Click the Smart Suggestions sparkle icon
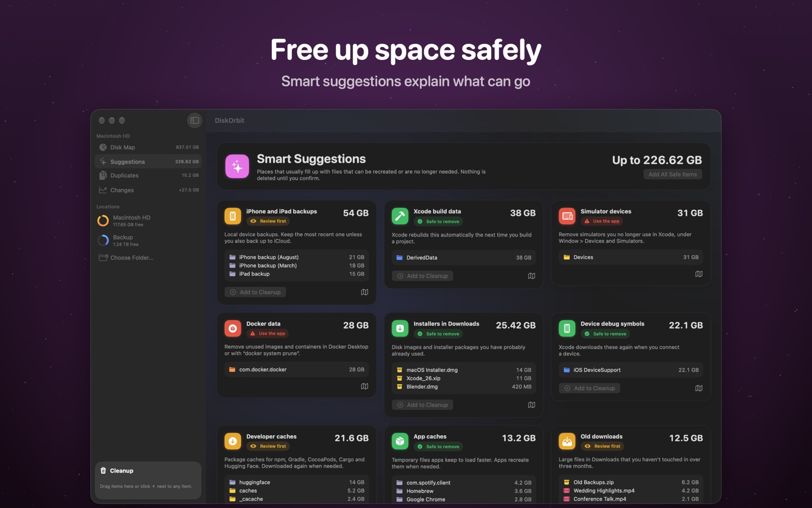The width and height of the screenshot is (812, 508). click(237, 167)
